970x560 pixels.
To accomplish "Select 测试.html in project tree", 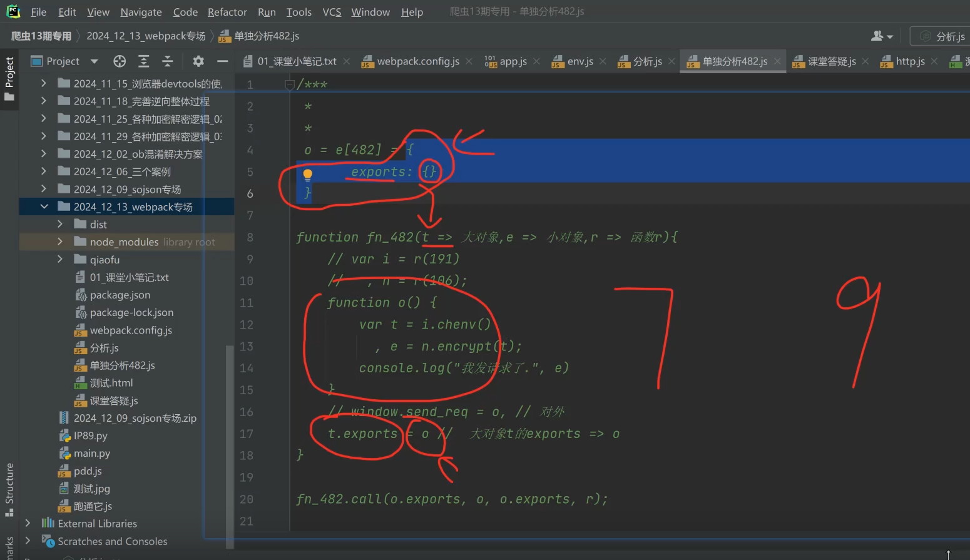I will [111, 383].
